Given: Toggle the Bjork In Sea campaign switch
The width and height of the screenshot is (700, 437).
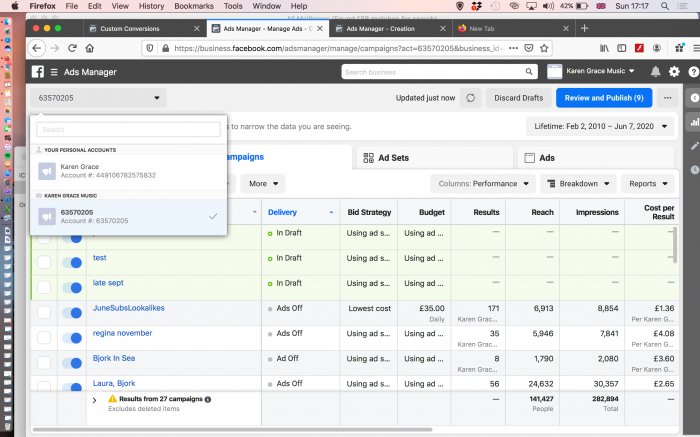Looking at the screenshot, I should pos(72,363).
